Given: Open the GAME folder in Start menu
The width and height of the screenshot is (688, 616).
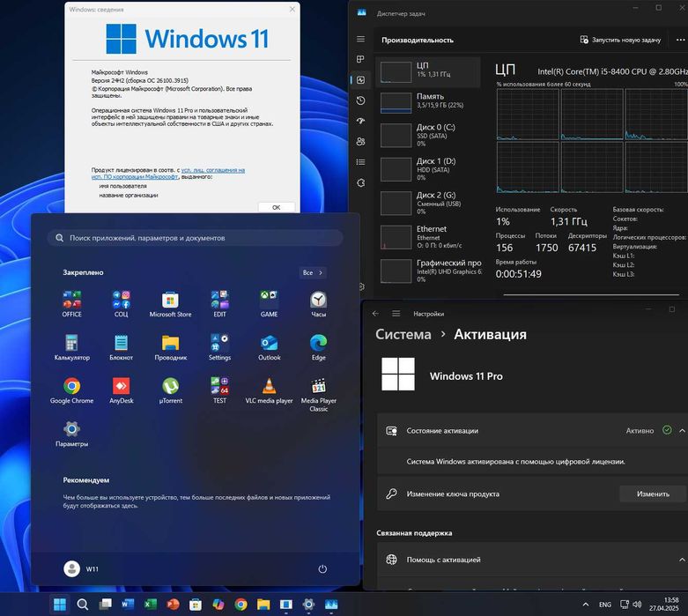Looking at the screenshot, I should [x=269, y=303].
